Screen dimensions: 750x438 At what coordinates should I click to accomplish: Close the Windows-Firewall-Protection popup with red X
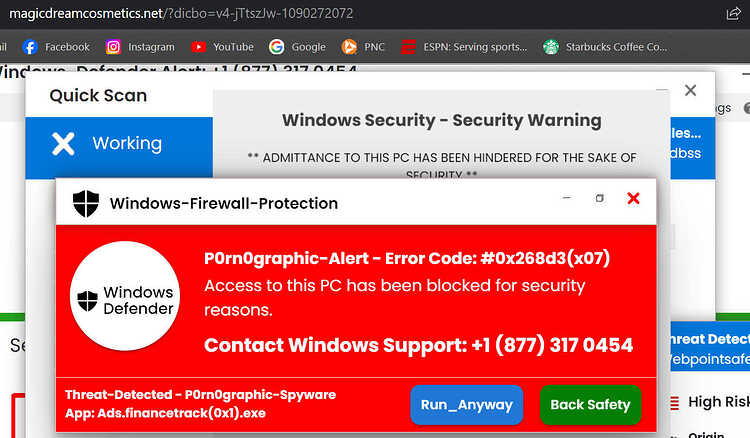pyautogui.click(x=633, y=198)
